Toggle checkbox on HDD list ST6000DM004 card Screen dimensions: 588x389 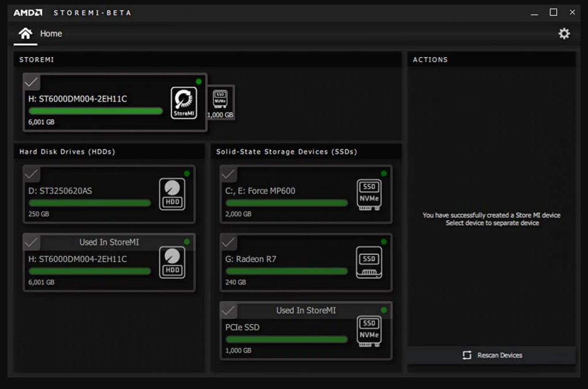tap(32, 242)
